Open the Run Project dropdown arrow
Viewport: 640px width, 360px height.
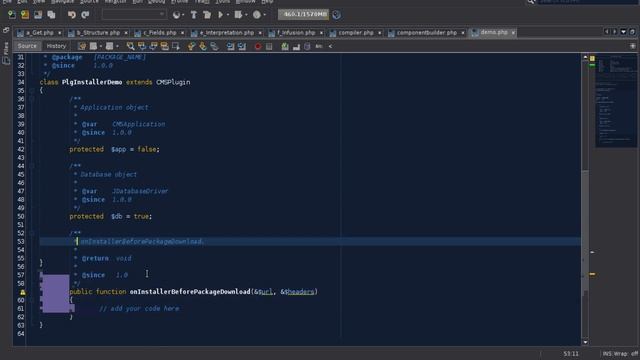coord(228,15)
